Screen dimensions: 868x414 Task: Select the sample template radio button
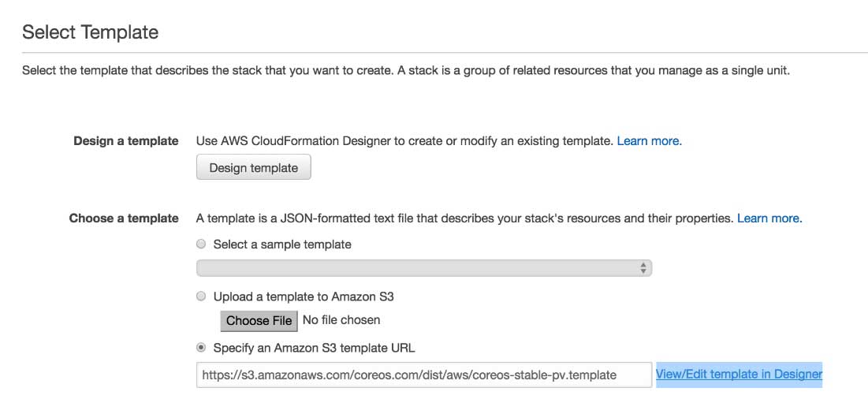[x=201, y=244]
